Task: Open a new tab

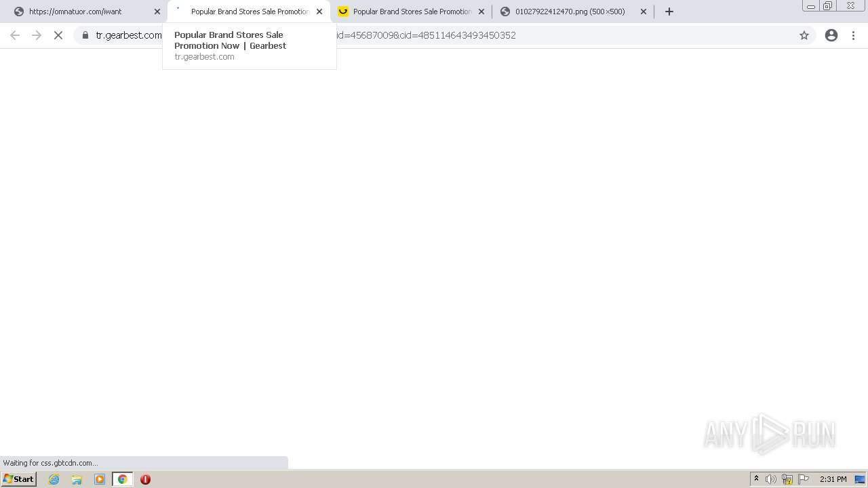Action: click(x=669, y=12)
